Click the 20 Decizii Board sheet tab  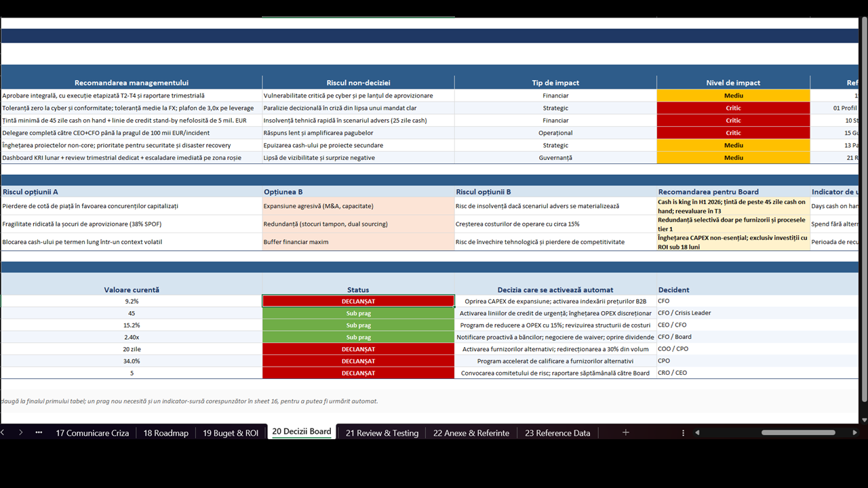point(302,432)
